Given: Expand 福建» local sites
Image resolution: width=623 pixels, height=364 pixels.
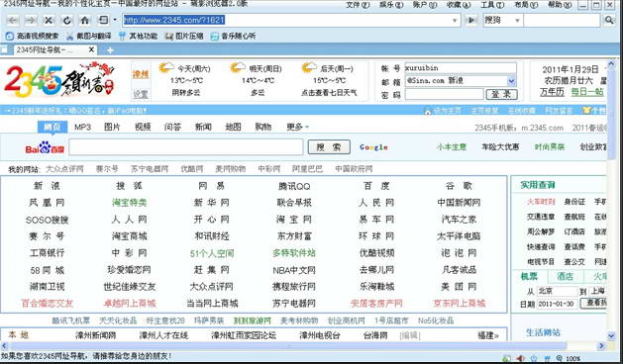Looking at the screenshot, I should tap(488, 335).
